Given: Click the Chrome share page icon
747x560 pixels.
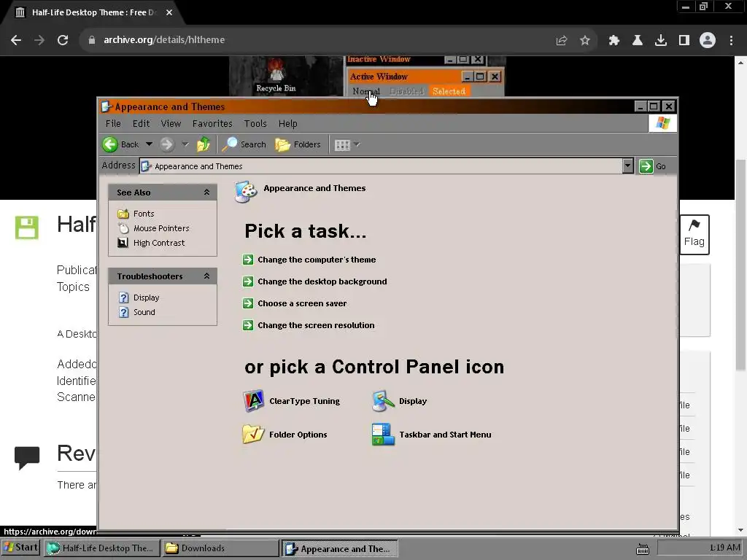Looking at the screenshot, I should coord(562,41).
